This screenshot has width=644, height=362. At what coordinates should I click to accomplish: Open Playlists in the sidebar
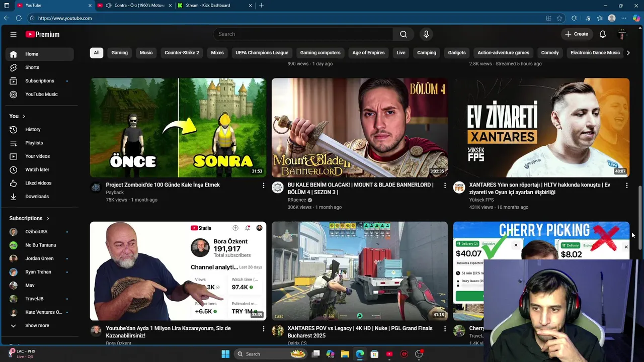[x=40, y=143]
